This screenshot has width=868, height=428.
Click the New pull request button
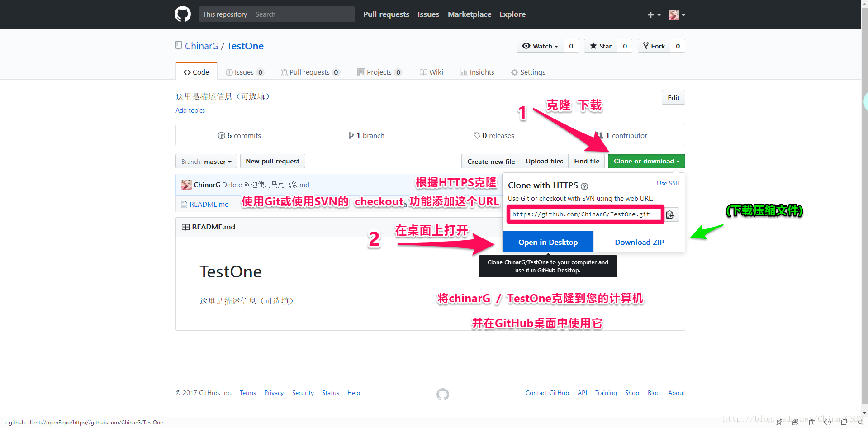point(272,161)
